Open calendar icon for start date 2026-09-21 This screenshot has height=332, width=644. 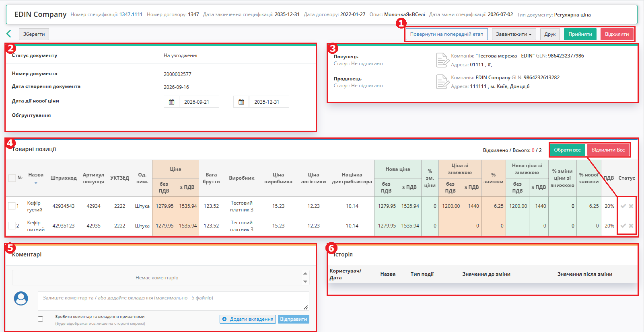pos(171,102)
